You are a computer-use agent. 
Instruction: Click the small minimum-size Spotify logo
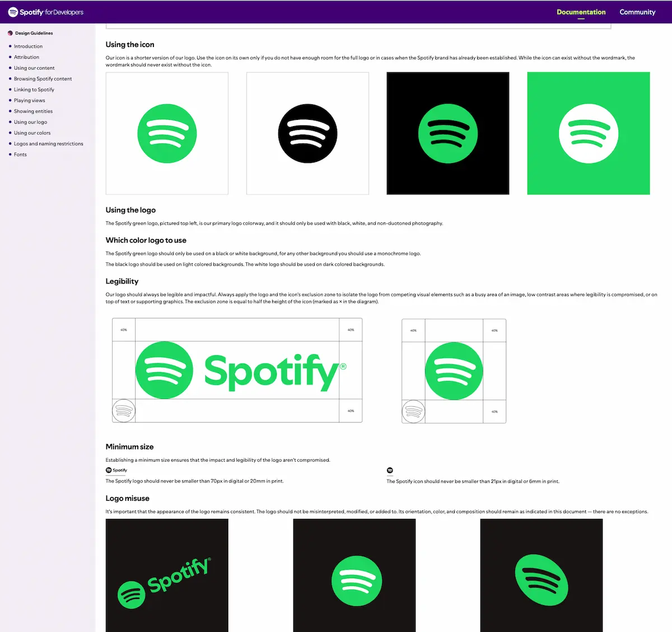(116, 470)
